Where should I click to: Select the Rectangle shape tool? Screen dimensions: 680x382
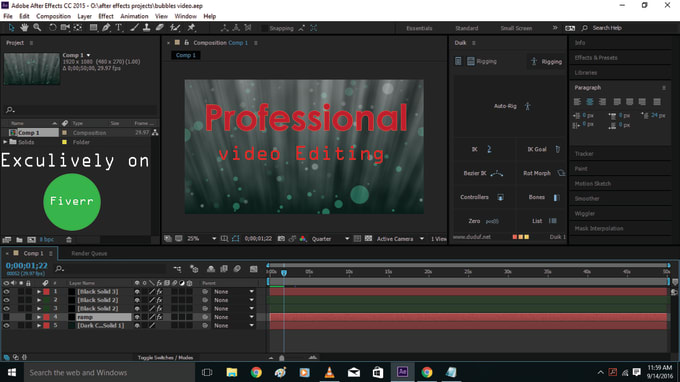click(x=93, y=28)
